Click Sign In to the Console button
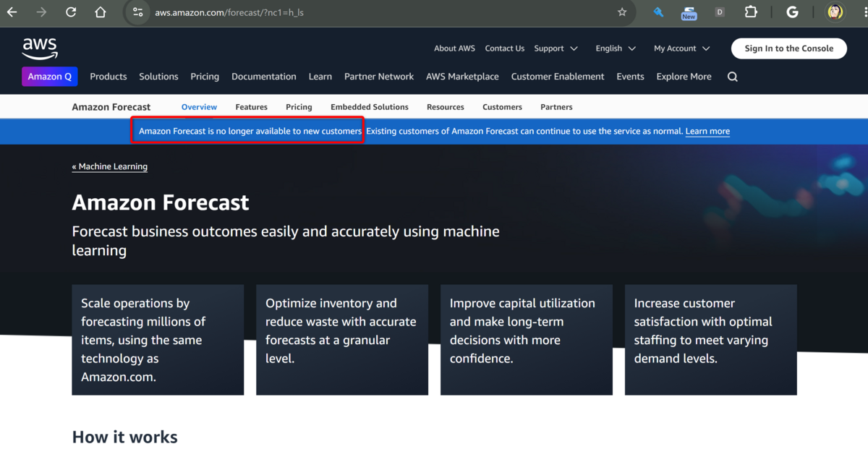Screen dimensions: 868x457 click(x=789, y=48)
